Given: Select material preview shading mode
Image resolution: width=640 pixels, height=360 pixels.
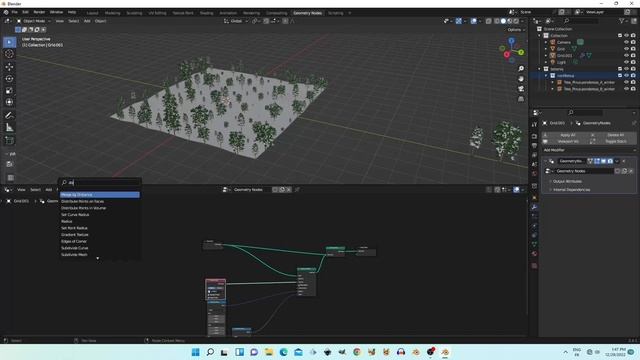Looking at the screenshot, I should [x=510, y=21].
